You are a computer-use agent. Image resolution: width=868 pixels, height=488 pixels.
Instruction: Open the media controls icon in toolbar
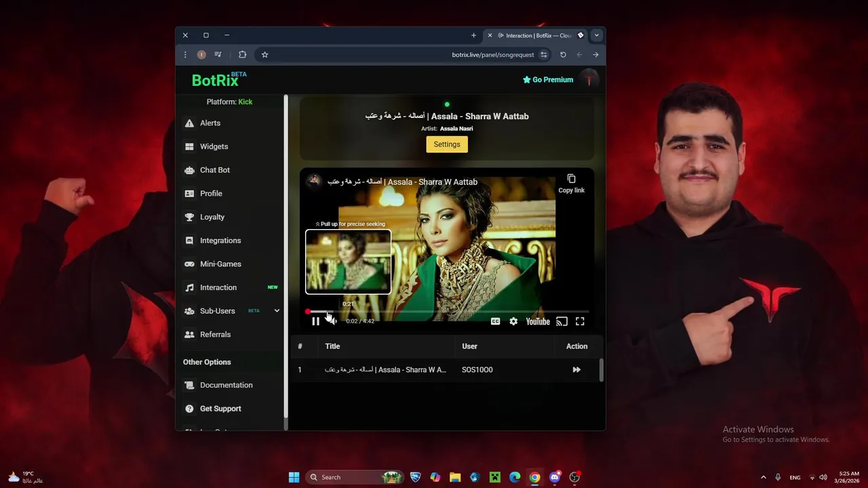pos(218,55)
